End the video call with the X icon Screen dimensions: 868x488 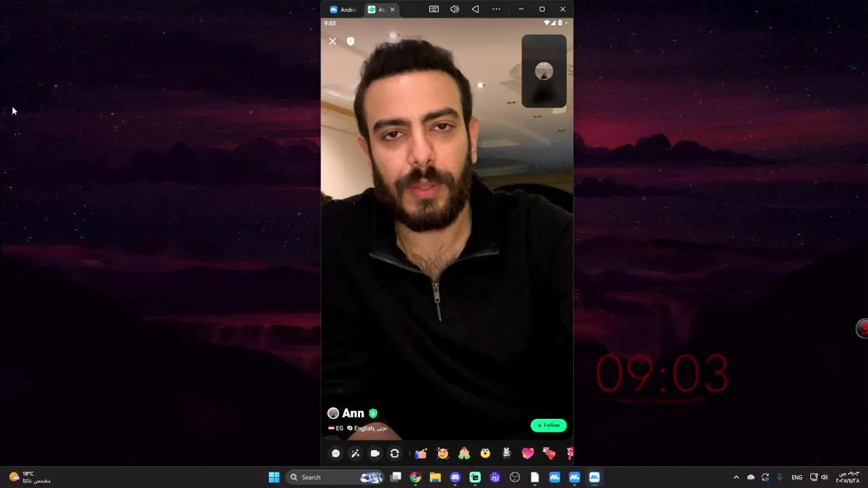tap(332, 41)
